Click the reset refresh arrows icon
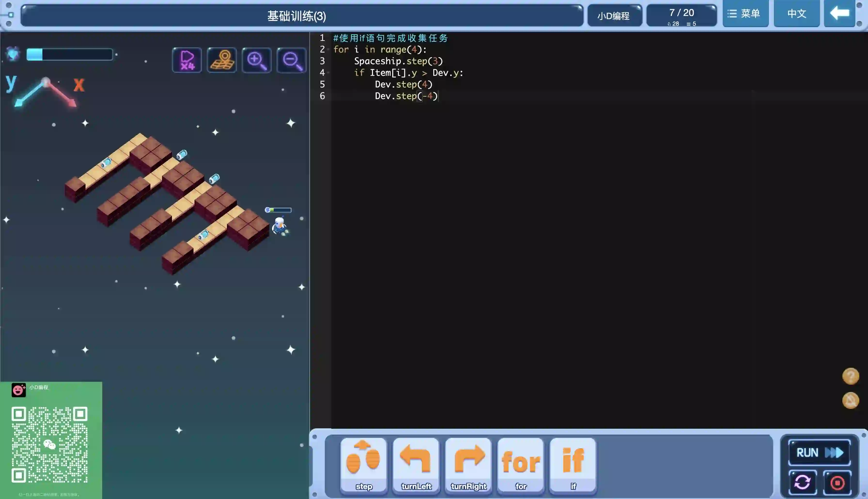868x499 pixels. pyautogui.click(x=802, y=483)
